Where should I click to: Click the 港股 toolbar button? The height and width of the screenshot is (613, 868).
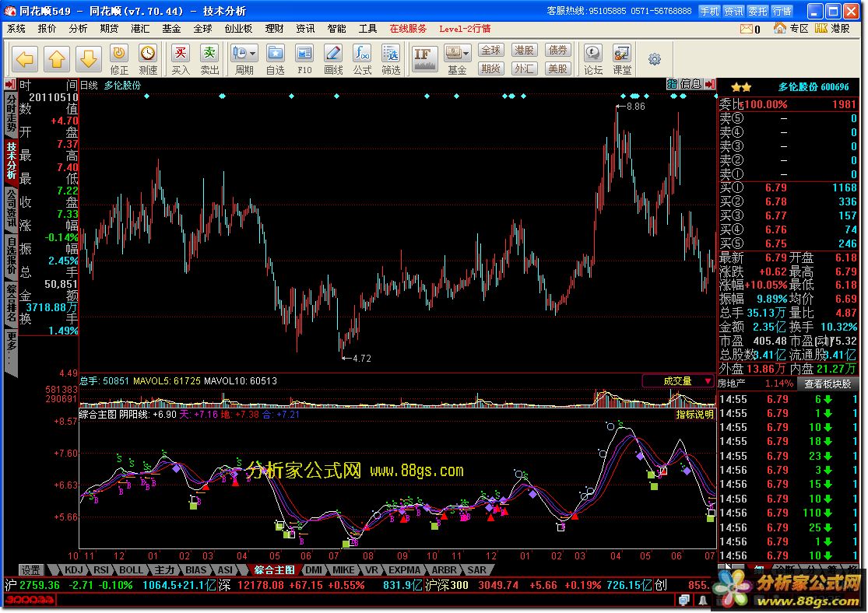(524, 51)
